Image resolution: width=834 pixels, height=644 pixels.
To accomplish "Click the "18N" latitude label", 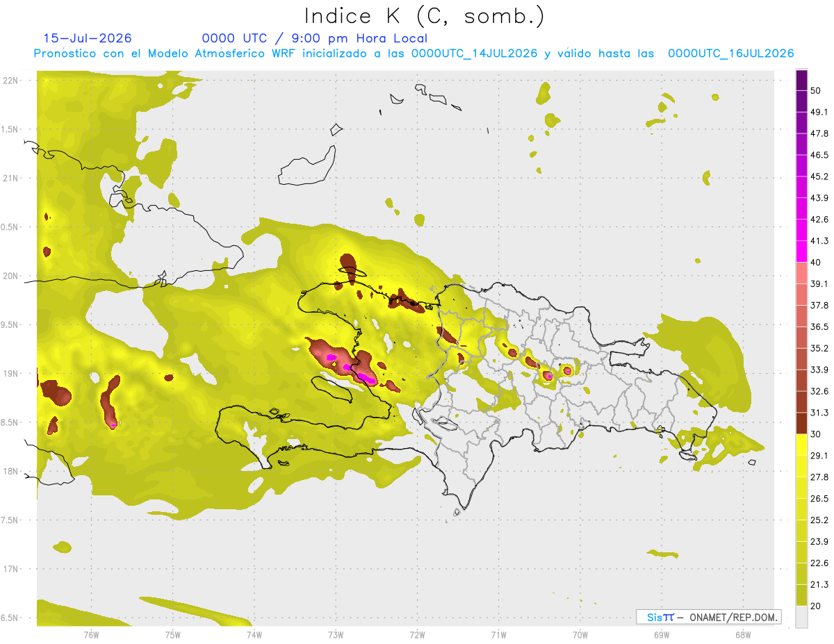I will pos(10,471).
